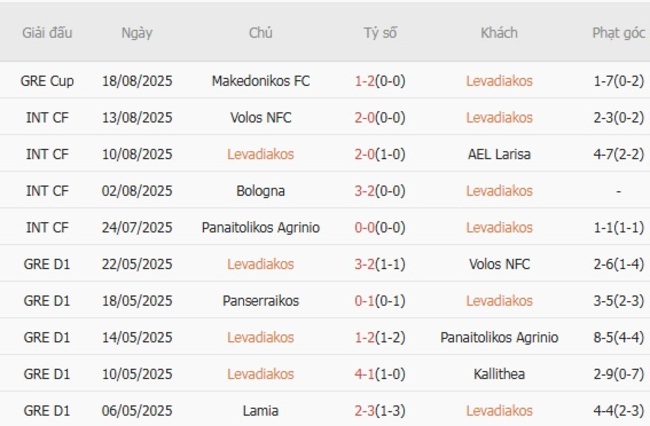This screenshot has height=426, width=650.
Task: Open the AEL Larisa team page
Action: coord(499,154)
